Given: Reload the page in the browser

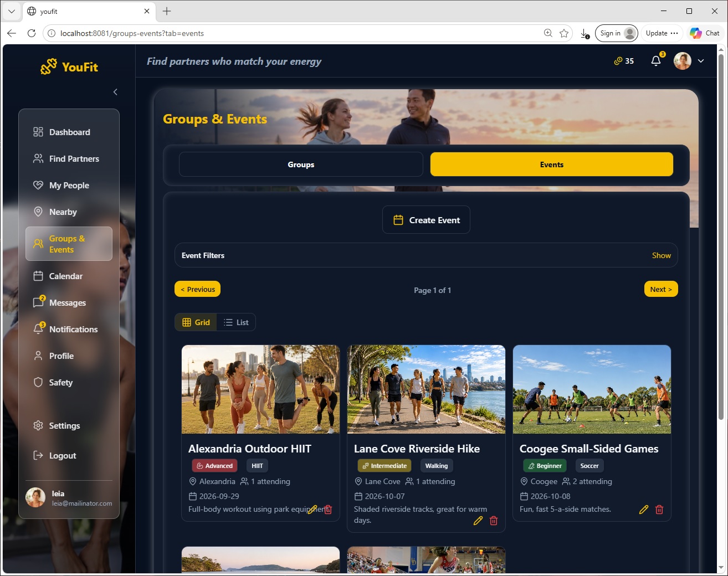Looking at the screenshot, I should 32,33.
